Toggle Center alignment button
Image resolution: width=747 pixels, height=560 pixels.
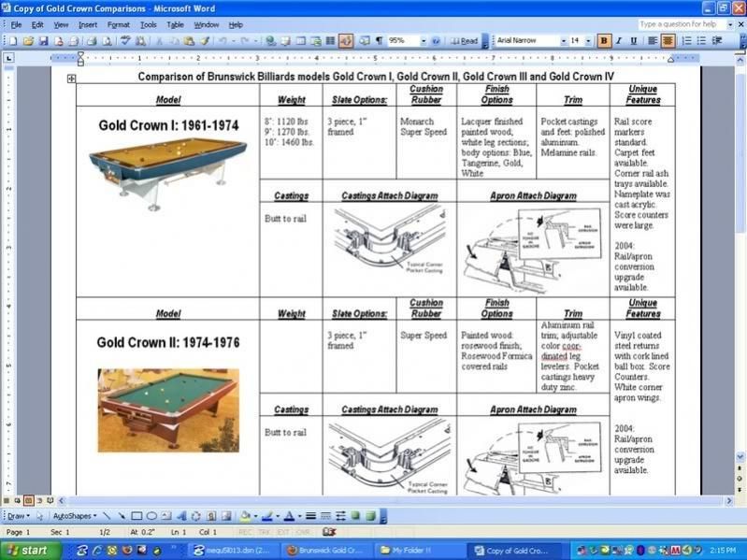(x=668, y=41)
